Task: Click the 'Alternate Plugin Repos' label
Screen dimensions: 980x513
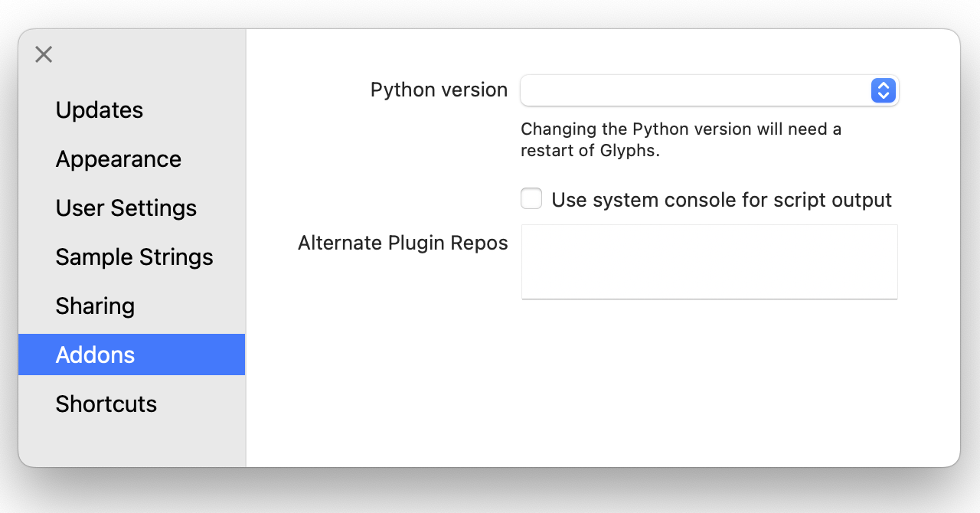Action: pyautogui.click(x=403, y=243)
